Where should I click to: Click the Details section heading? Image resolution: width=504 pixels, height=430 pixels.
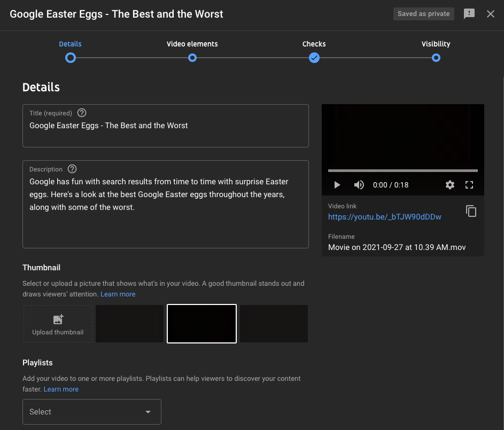tap(41, 88)
